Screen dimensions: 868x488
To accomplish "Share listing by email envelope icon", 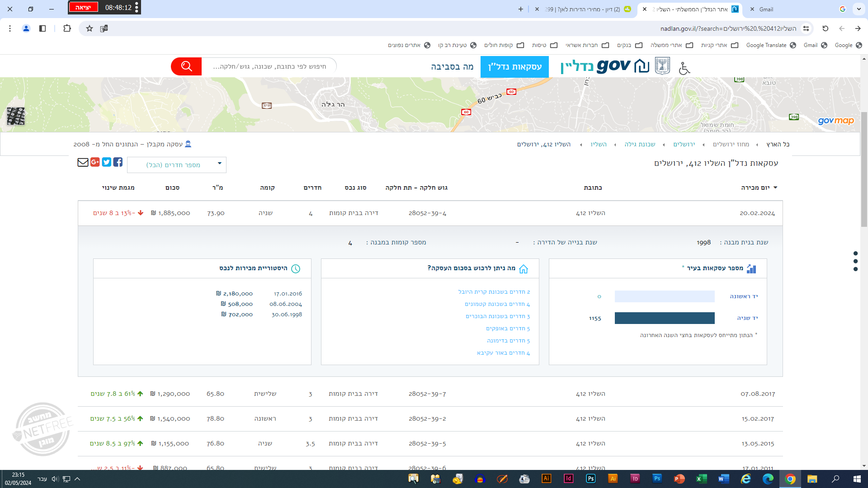I will pyautogui.click(x=83, y=162).
